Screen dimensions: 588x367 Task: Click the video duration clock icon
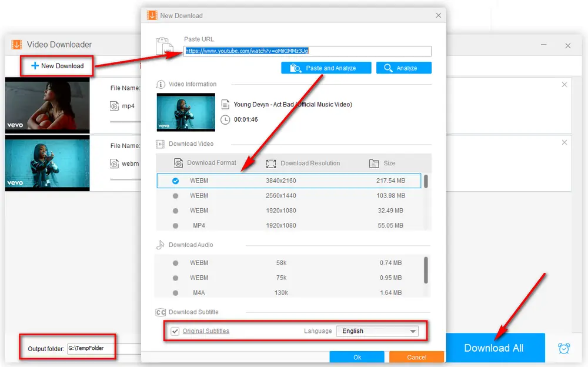pos(225,119)
